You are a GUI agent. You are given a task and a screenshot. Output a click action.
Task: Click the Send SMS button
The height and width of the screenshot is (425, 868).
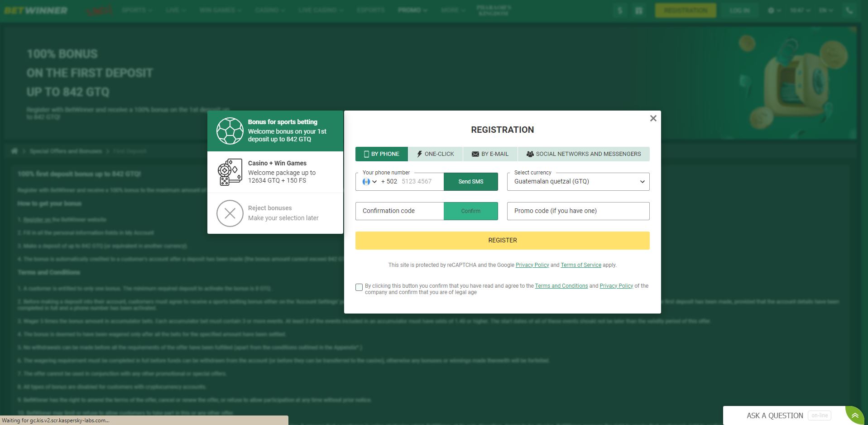[x=471, y=182]
